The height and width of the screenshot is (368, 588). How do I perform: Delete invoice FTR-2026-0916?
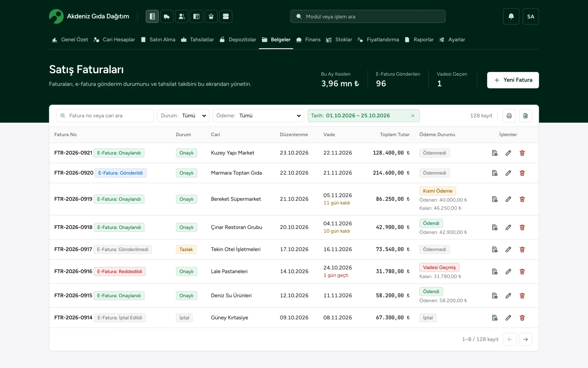522,271
